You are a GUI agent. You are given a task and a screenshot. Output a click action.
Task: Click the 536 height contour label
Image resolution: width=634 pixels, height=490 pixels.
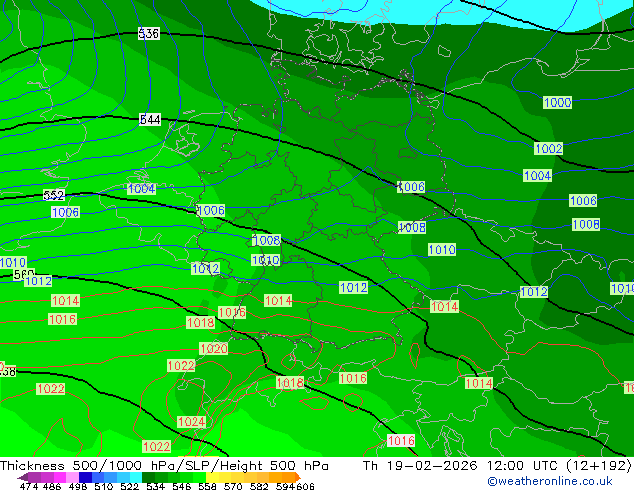coord(148,34)
